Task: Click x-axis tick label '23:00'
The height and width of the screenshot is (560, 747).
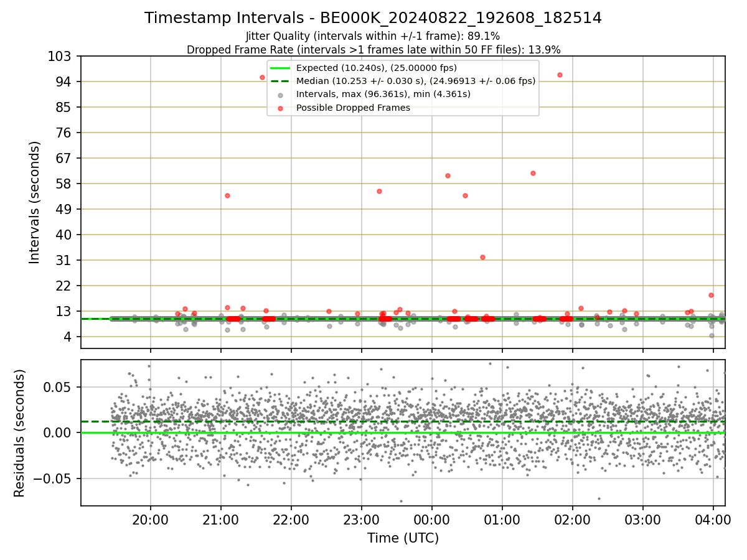Action: pos(362,520)
